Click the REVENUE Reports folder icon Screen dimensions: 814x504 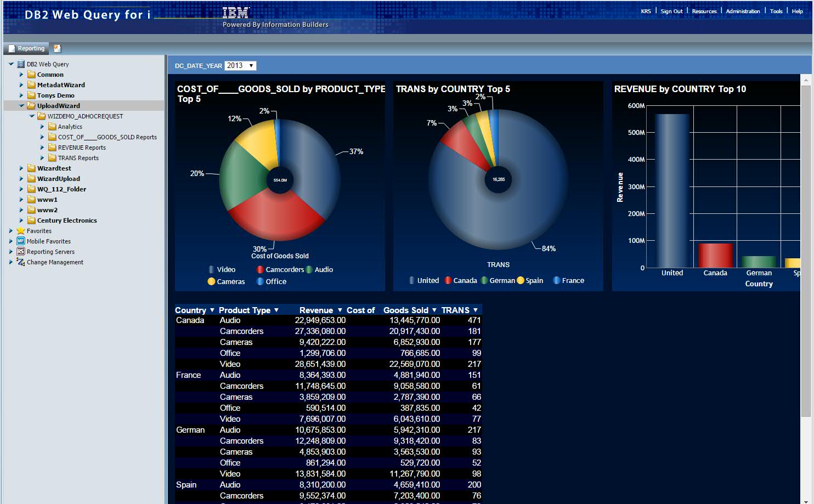[x=52, y=148]
